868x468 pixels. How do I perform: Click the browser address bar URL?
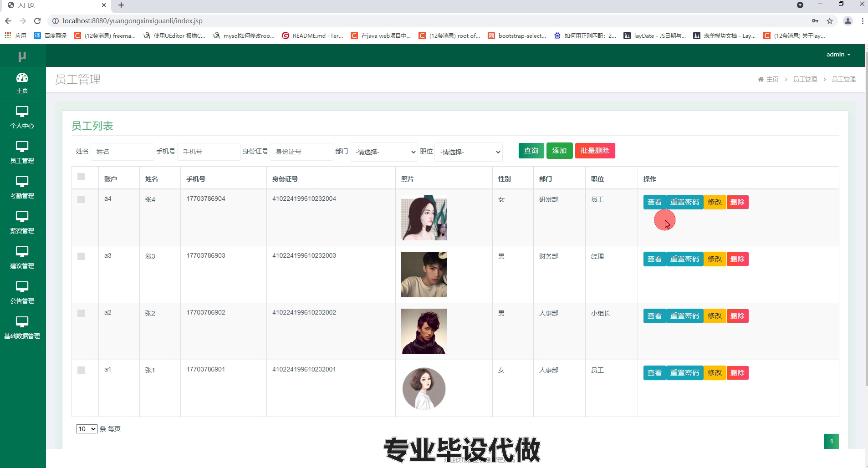pos(133,21)
